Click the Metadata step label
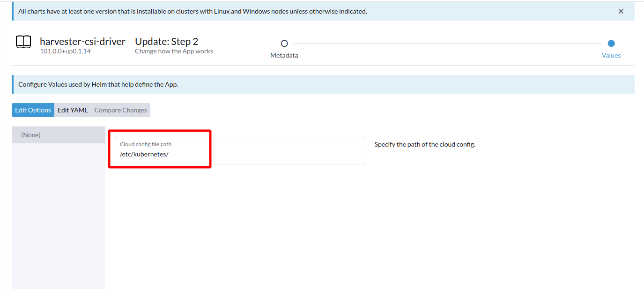 pos(284,55)
